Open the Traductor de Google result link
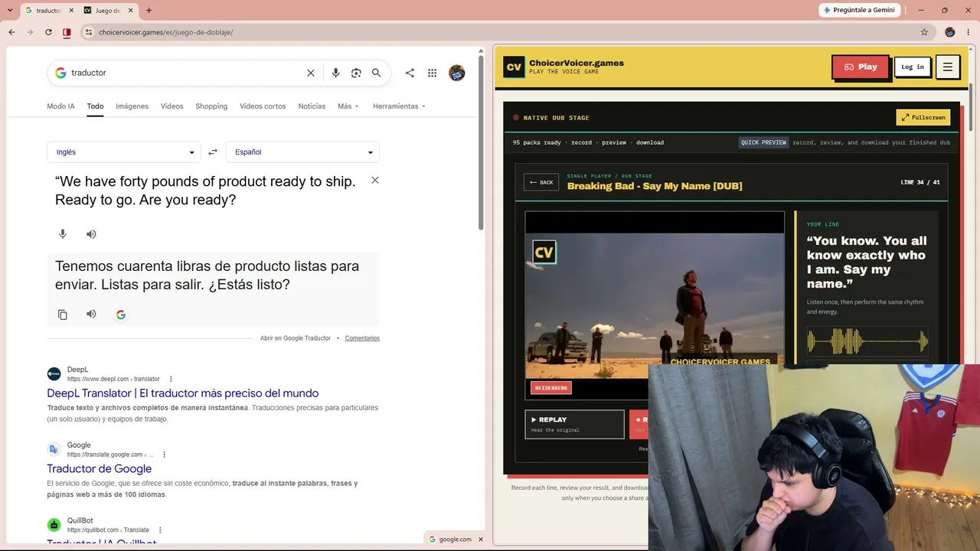The image size is (980, 551). click(x=99, y=468)
